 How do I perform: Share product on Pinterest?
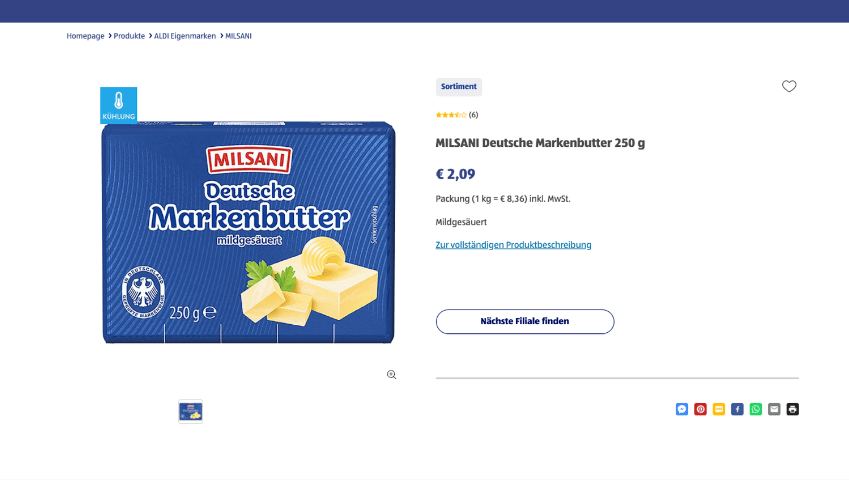700,409
